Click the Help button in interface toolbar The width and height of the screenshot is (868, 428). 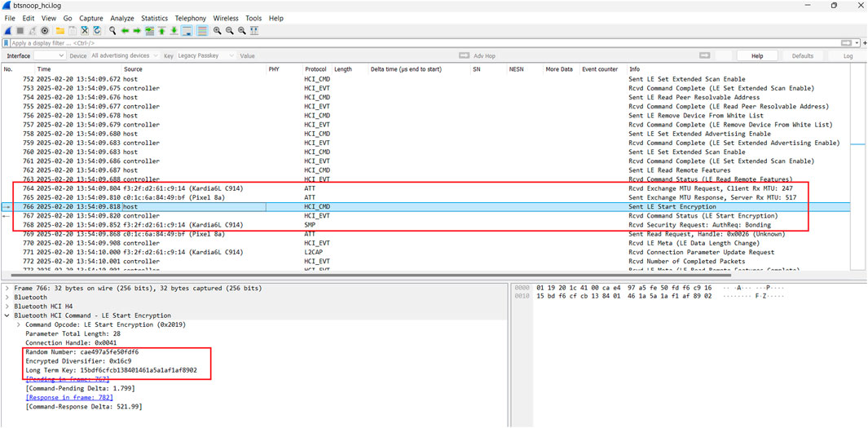[757, 56]
